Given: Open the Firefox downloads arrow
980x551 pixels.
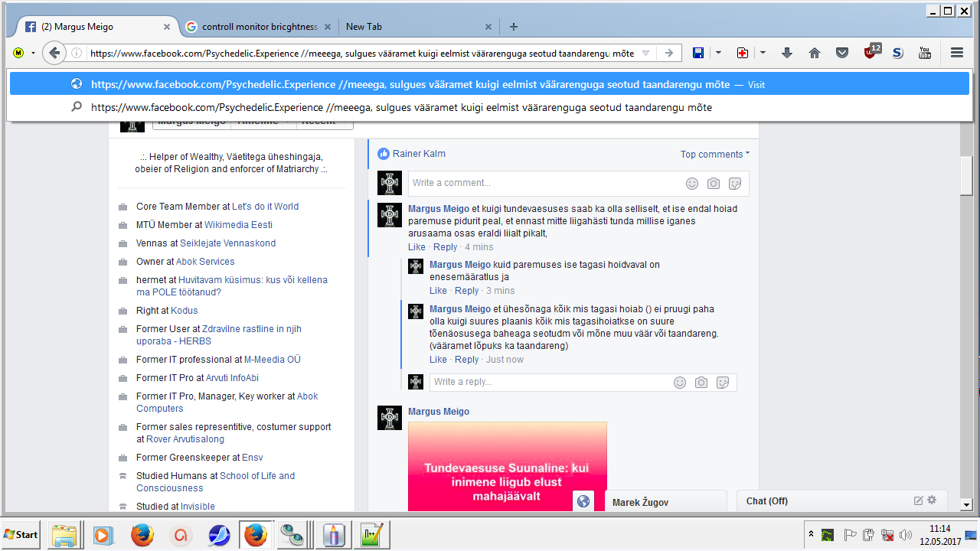Looking at the screenshot, I should click(x=787, y=53).
